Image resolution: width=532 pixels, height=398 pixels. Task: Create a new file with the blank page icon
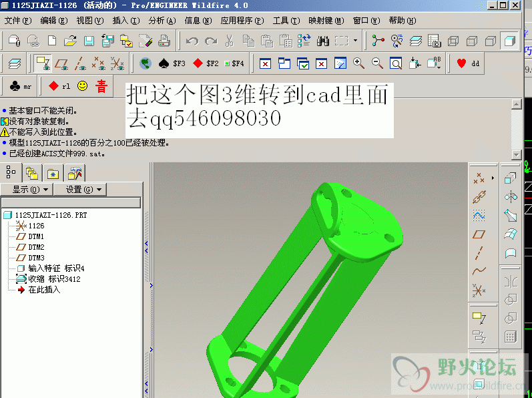[x=52, y=41]
